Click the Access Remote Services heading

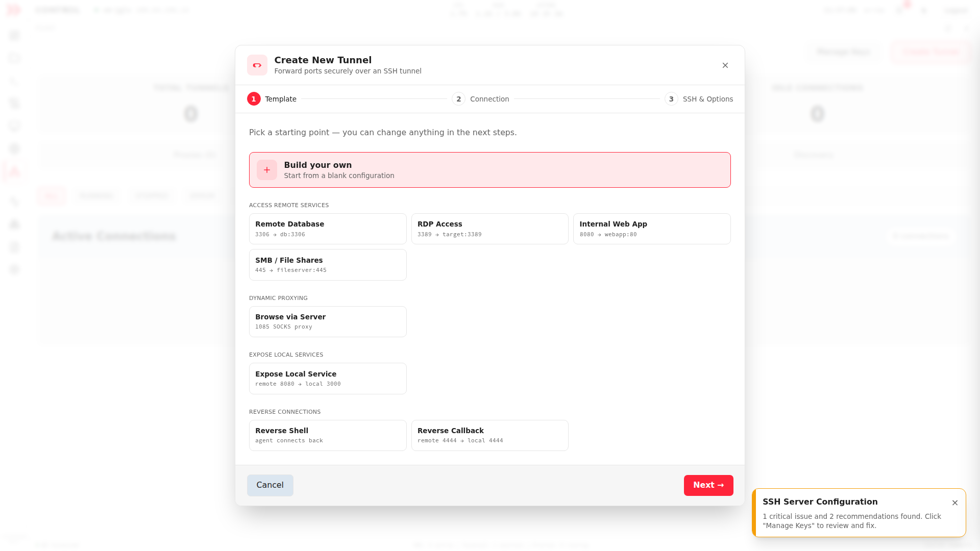289,205
